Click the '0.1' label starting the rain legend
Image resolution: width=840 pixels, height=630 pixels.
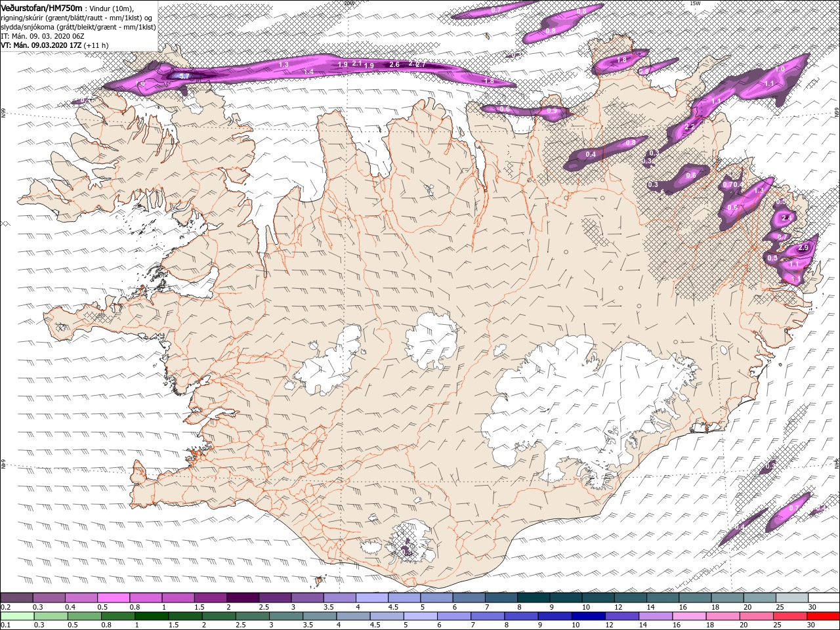(6, 625)
